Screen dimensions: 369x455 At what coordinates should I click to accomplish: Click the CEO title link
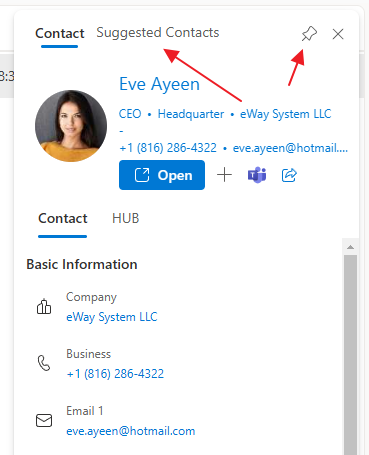click(x=130, y=114)
